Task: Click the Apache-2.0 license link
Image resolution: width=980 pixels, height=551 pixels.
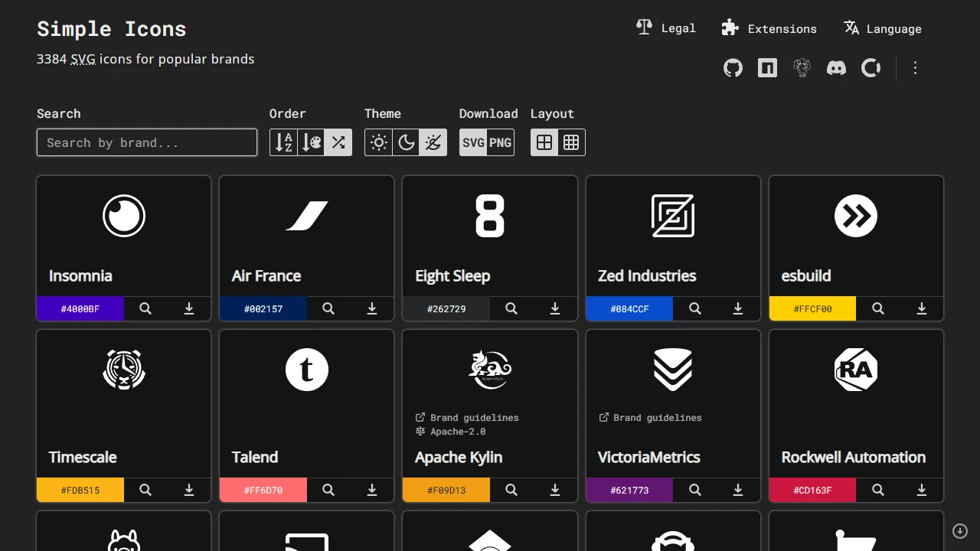Action: pos(458,432)
